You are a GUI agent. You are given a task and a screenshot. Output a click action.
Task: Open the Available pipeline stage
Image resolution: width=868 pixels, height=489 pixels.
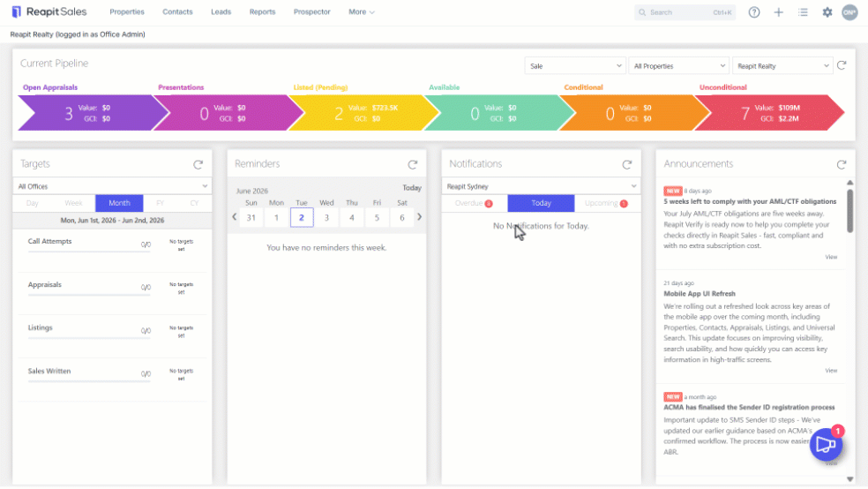[x=499, y=112]
